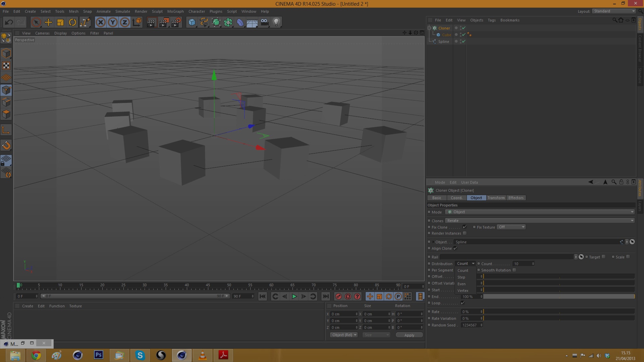The height and width of the screenshot is (362, 644).
Task: Disable the Fix Clone checkbox
Action: [465, 227]
